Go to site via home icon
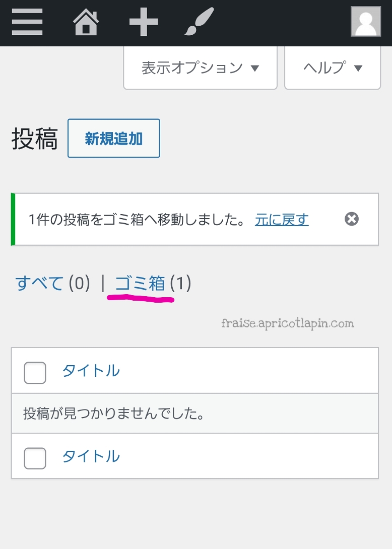392x549 pixels. coord(86,22)
